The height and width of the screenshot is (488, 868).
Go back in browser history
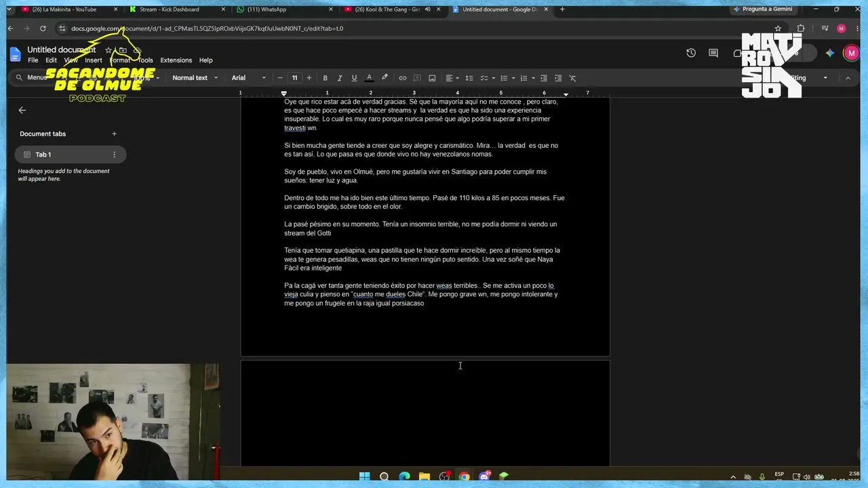10,28
